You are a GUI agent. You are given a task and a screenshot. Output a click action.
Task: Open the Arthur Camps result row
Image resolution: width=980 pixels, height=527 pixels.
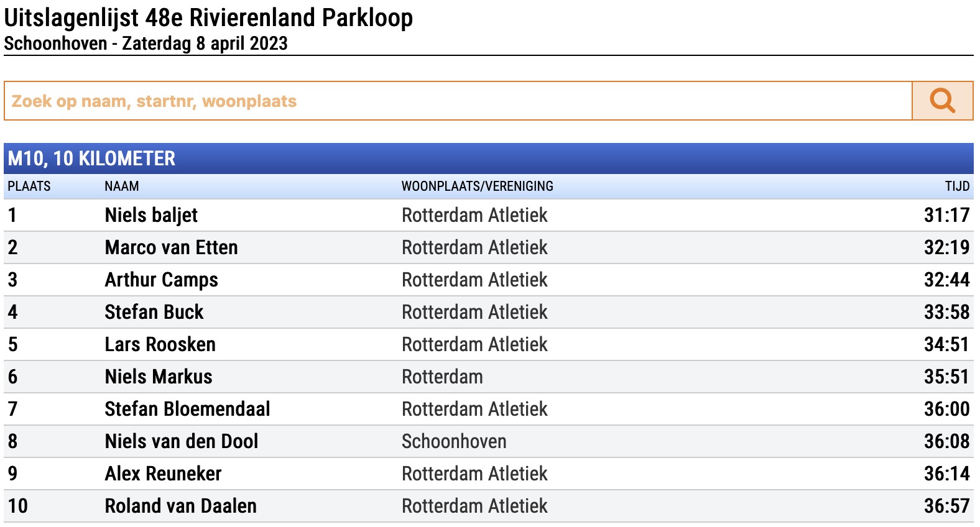point(161,280)
